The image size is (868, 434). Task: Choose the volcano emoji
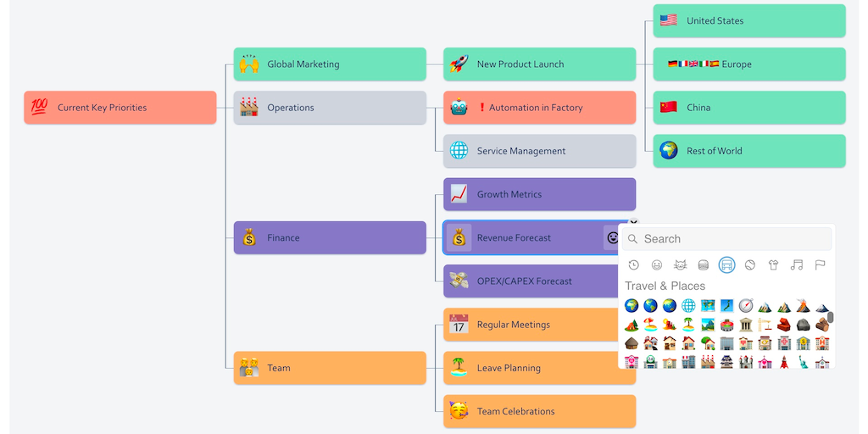point(802,306)
